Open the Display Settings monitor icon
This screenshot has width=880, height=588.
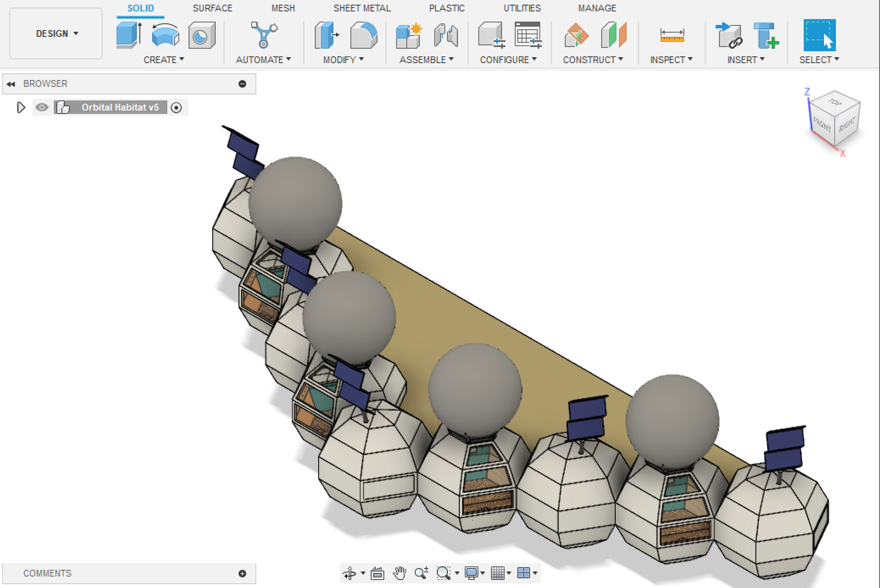[x=471, y=573]
